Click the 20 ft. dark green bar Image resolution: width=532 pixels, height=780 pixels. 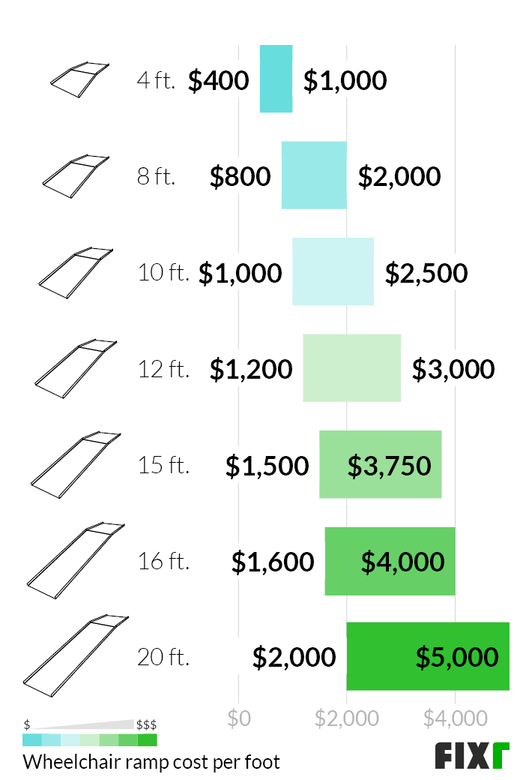coord(428,656)
